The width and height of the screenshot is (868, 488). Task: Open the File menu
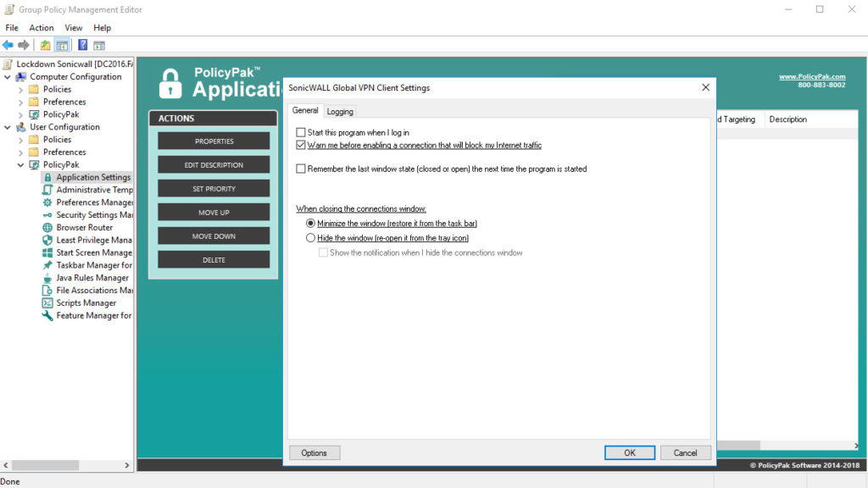(x=12, y=28)
